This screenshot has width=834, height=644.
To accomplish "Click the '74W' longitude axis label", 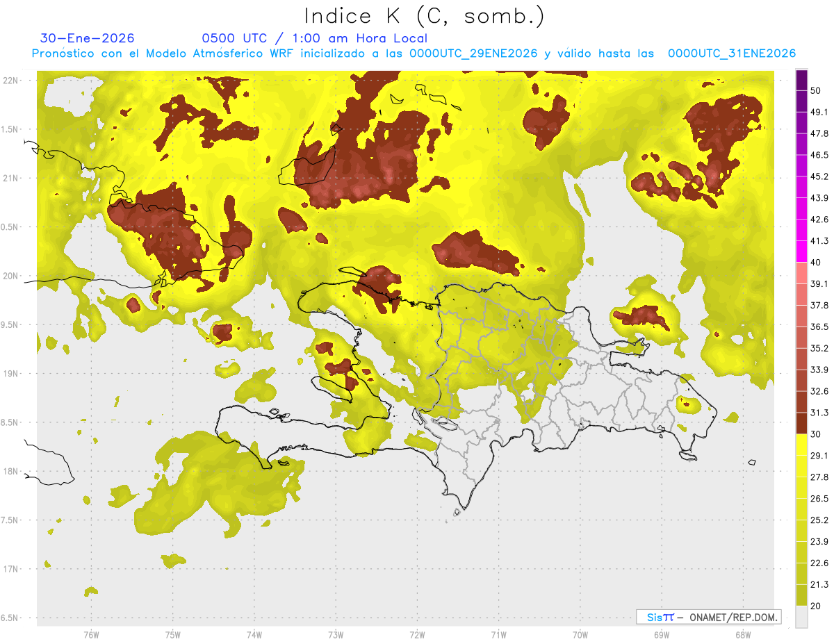I will 254,635.
